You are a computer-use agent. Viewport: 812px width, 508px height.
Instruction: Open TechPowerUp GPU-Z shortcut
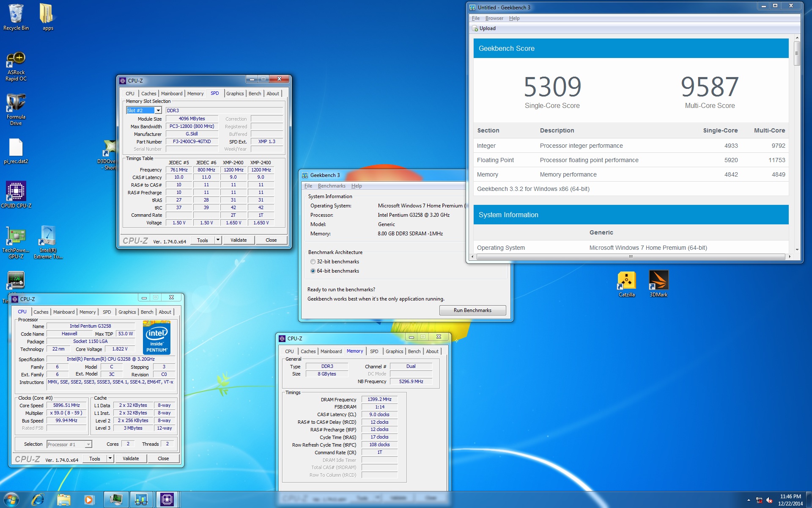(16, 242)
